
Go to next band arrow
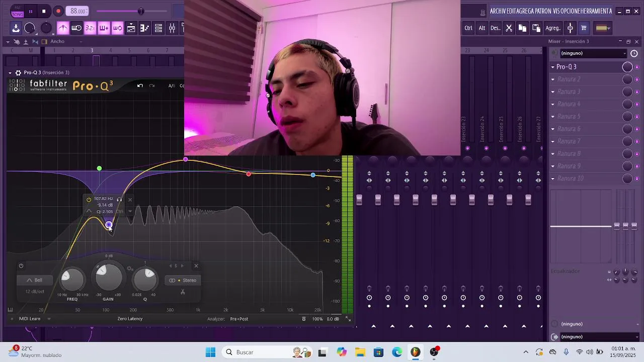coord(182,266)
